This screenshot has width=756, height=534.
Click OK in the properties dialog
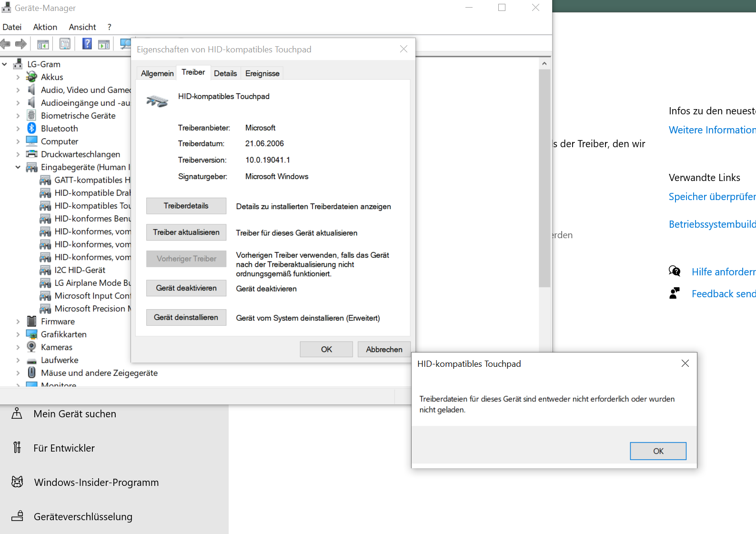326,349
